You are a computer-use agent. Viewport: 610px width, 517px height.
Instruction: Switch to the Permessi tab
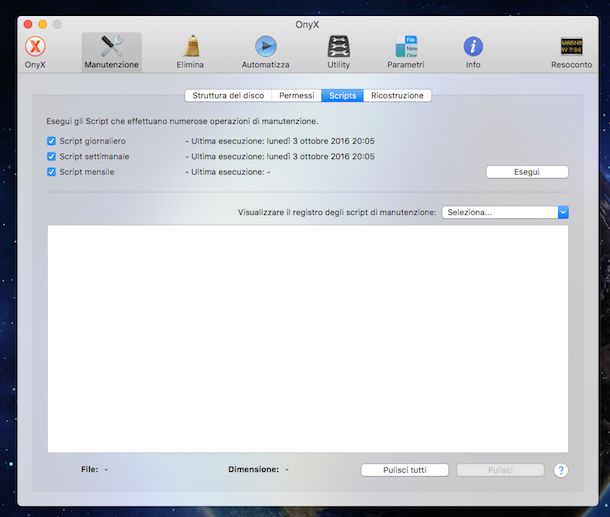(x=296, y=96)
